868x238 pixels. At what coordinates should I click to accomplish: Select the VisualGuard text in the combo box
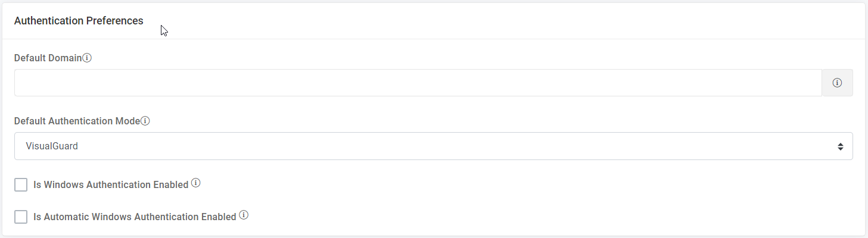[52, 146]
